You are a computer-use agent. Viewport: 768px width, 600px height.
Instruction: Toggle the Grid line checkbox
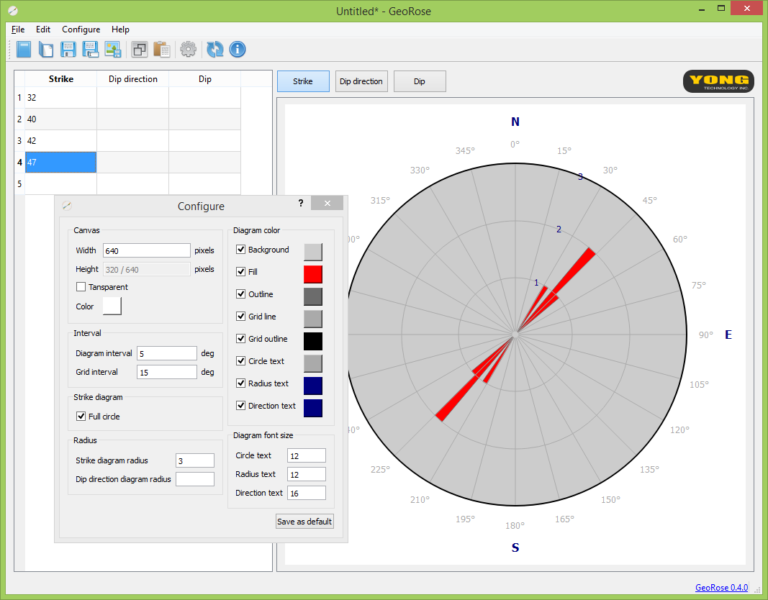pos(240,317)
